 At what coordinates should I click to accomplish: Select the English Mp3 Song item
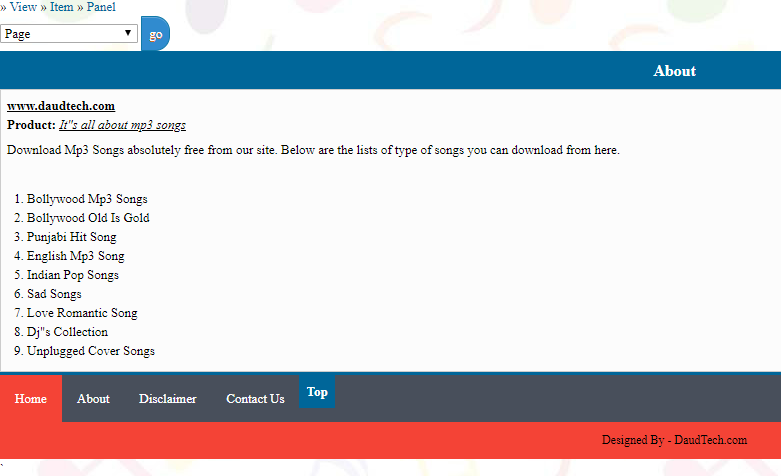76,256
